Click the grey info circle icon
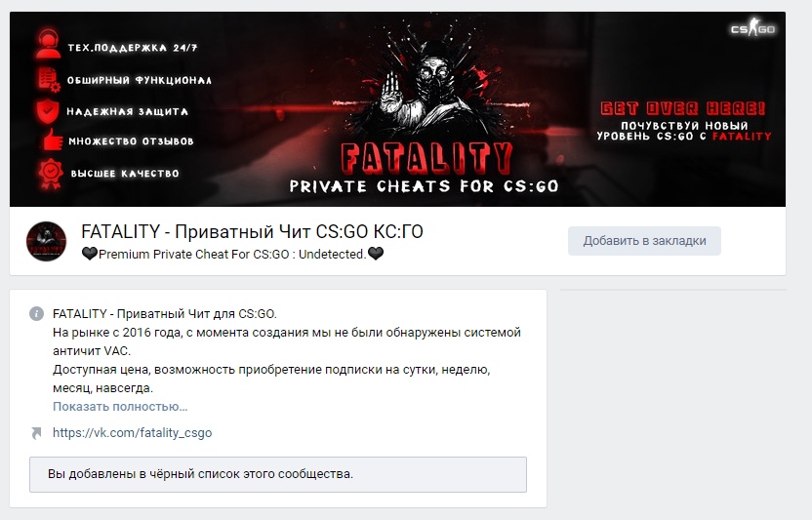 pyautogui.click(x=36, y=313)
